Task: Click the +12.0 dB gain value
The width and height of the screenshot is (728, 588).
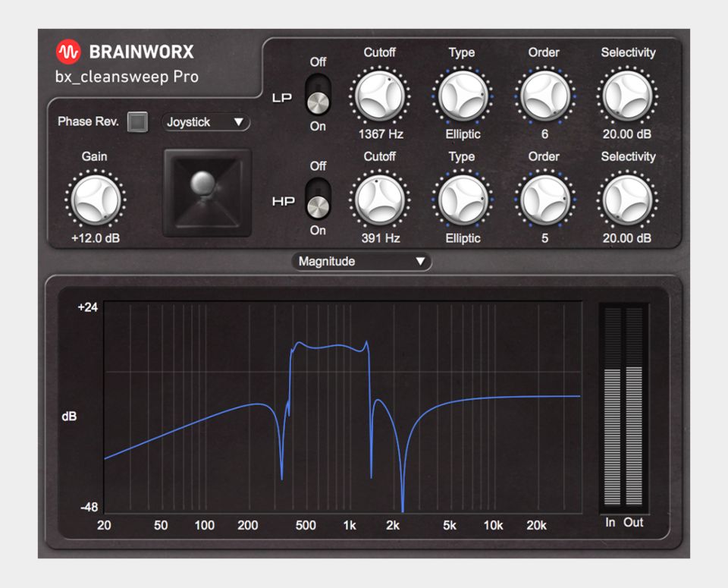Action: pyautogui.click(x=94, y=238)
